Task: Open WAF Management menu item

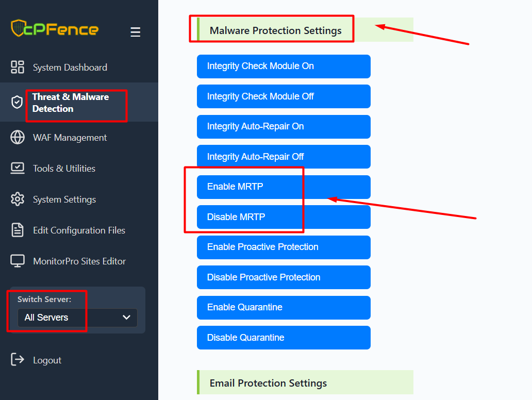Action: pos(70,138)
